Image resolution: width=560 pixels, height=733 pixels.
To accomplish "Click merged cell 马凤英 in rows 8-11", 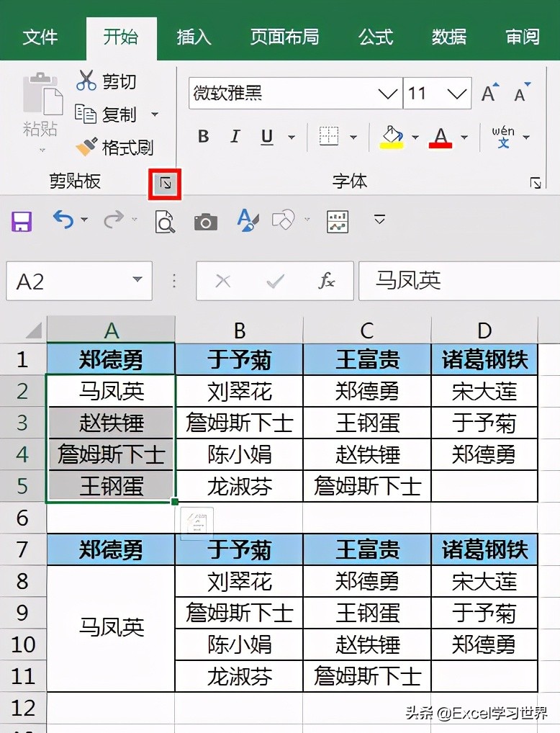I will (x=111, y=629).
